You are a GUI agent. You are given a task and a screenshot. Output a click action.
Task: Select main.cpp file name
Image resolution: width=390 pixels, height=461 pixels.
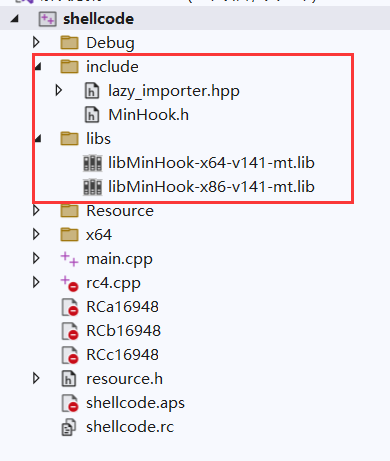pyautogui.click(x=119, y=259)
